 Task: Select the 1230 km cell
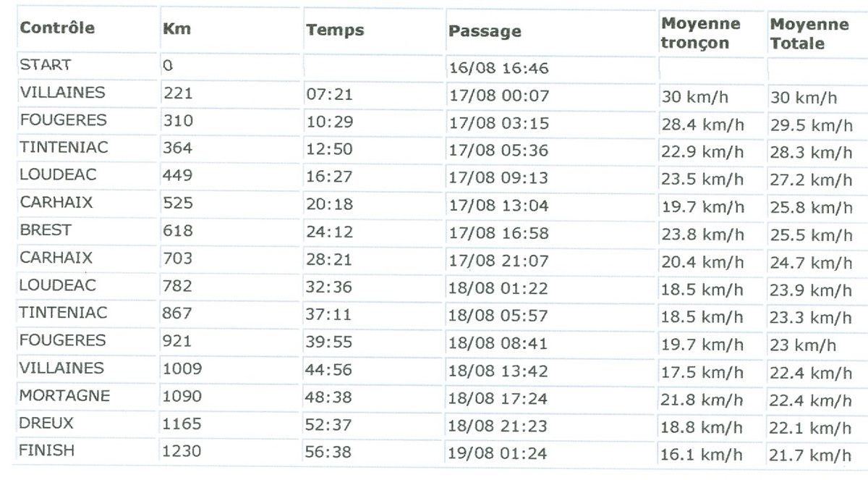(x=182, y=451)
